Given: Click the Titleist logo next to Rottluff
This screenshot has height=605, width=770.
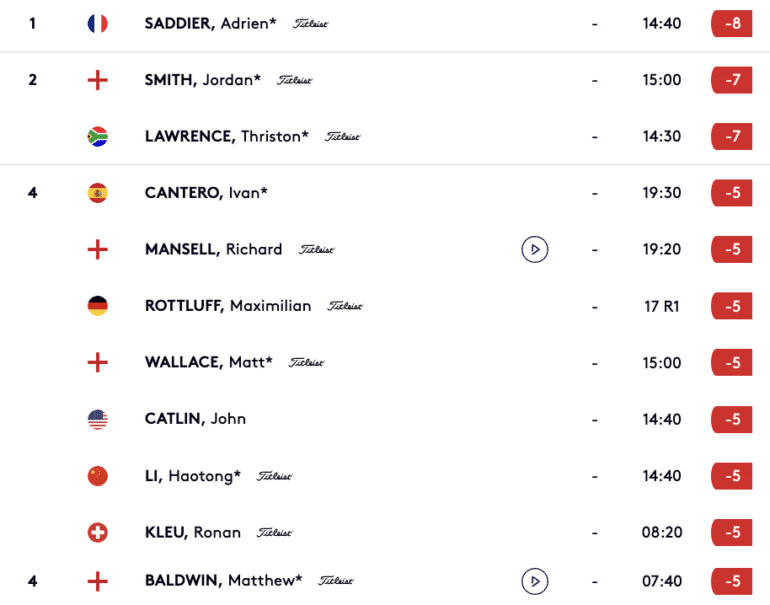Looking at the screenshot, I should (x=345, y=306).
